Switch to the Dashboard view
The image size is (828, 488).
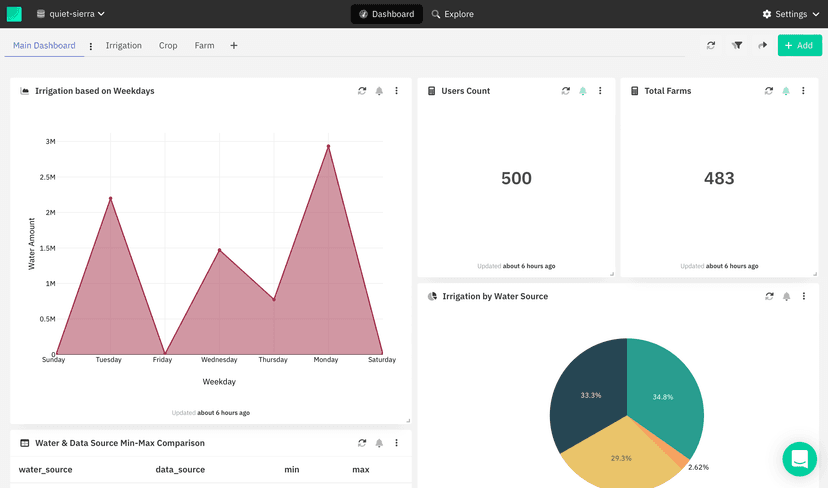pos(387,14)
